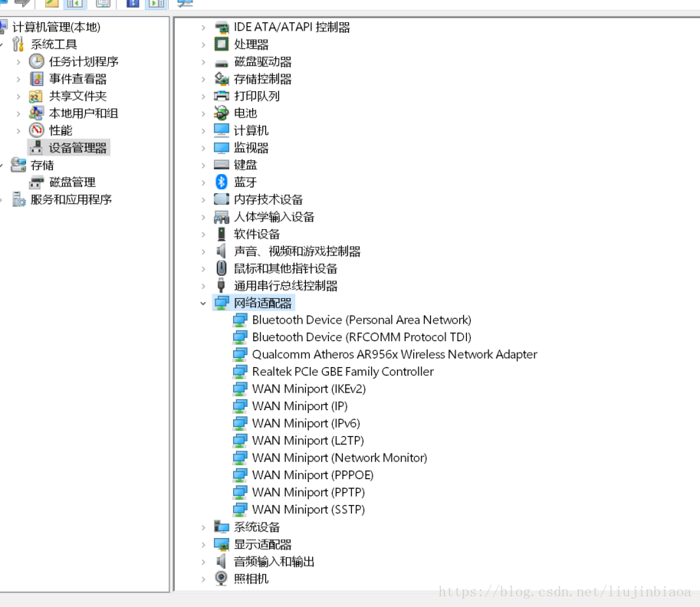Image resolution: width=700 pixels, height=607 pixels.
Task: Click the 磁盘管理 icon
Action: tap(37, 182)
